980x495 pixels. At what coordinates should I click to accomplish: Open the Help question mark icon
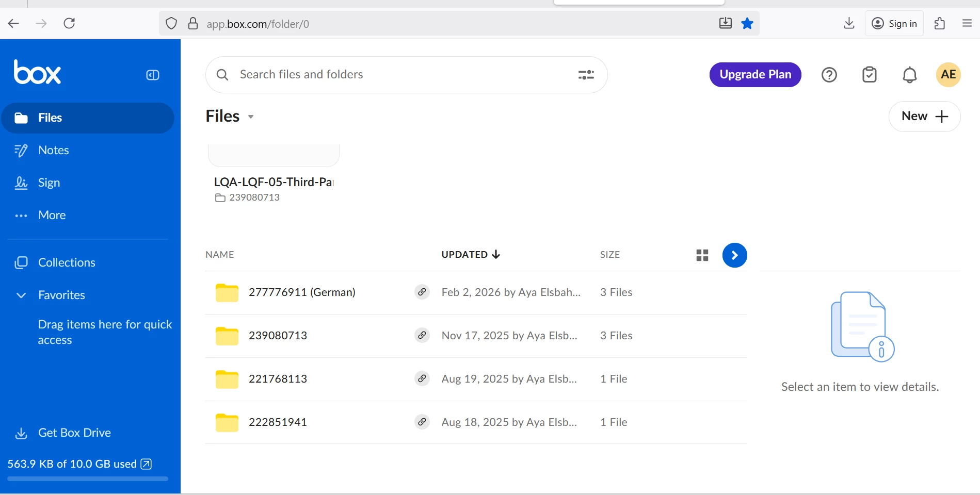(x=829, y=75)
